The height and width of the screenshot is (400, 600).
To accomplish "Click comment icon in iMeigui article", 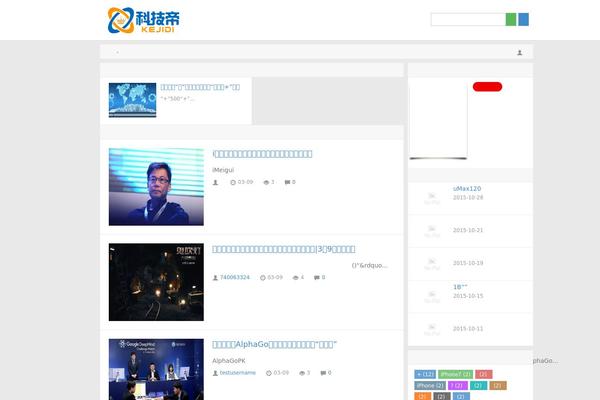I will pos(287,182).
